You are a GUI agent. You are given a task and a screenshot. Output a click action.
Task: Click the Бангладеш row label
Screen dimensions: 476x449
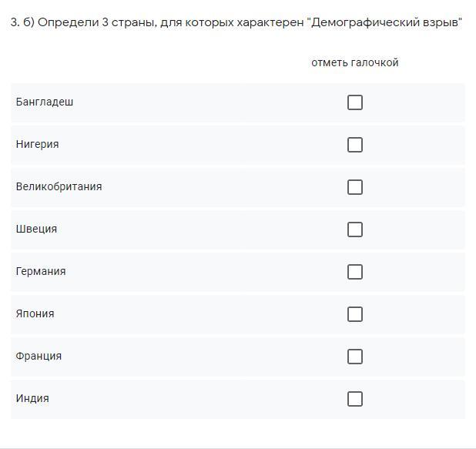click(45, 102)
